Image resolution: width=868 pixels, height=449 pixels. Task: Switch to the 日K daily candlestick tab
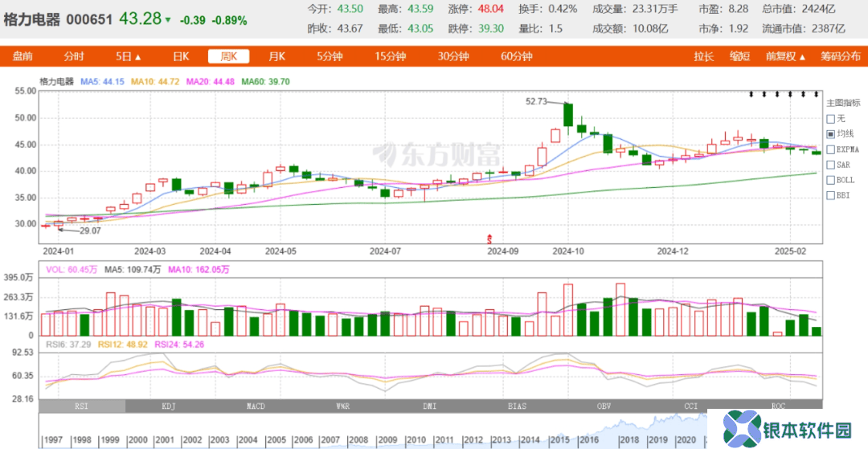point(181,56)
